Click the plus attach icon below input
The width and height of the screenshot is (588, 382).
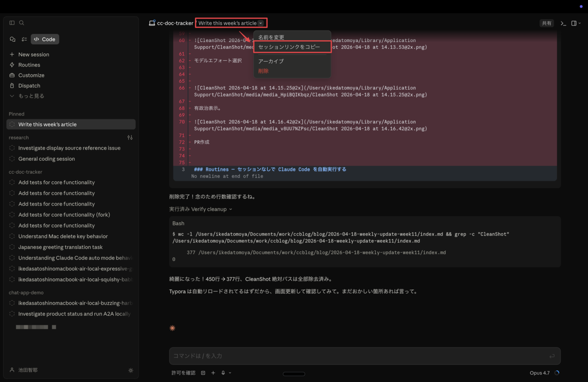click(213, 373)
